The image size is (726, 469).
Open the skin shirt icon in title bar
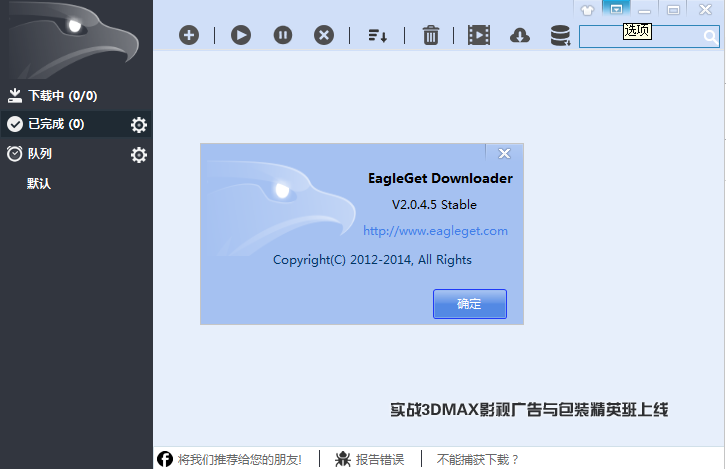pos(588,10)
